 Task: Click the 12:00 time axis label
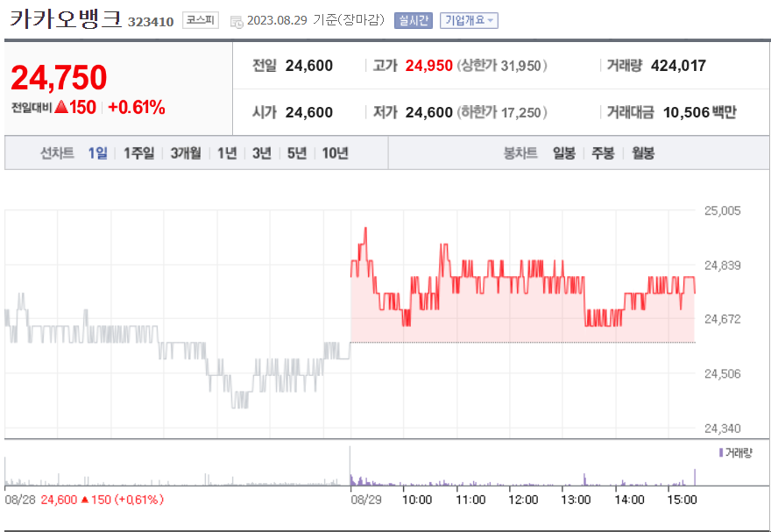(523, 500)
